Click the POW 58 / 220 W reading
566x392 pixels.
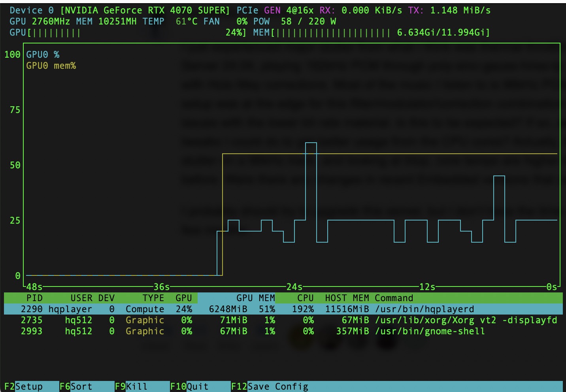tap(294, 21)
